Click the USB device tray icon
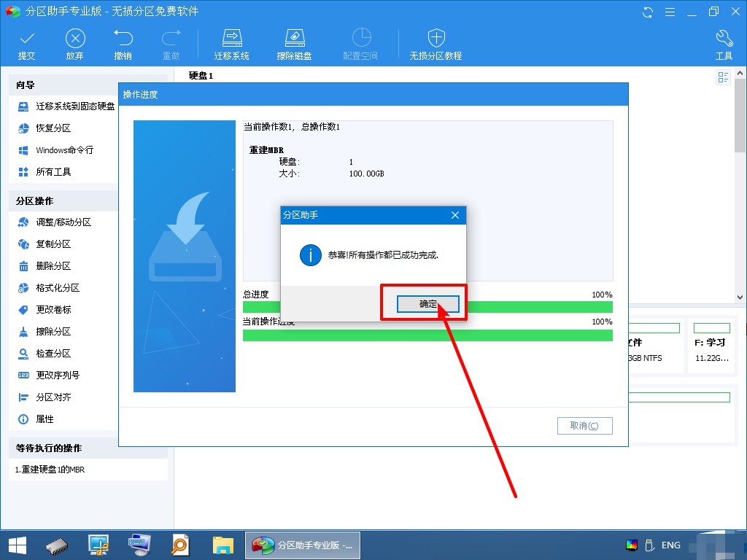The image size is (747, 560). [x=649, y=545]
